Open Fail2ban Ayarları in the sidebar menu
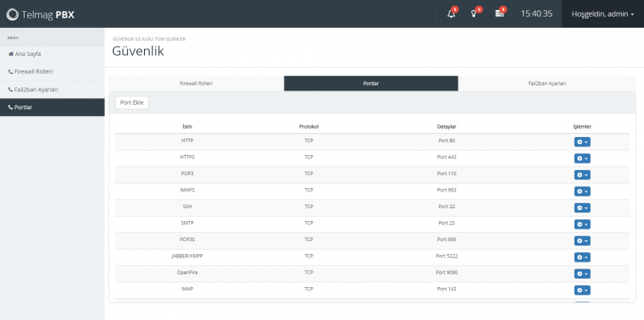Viewport: 644px width, 320px height. point(53,90)
